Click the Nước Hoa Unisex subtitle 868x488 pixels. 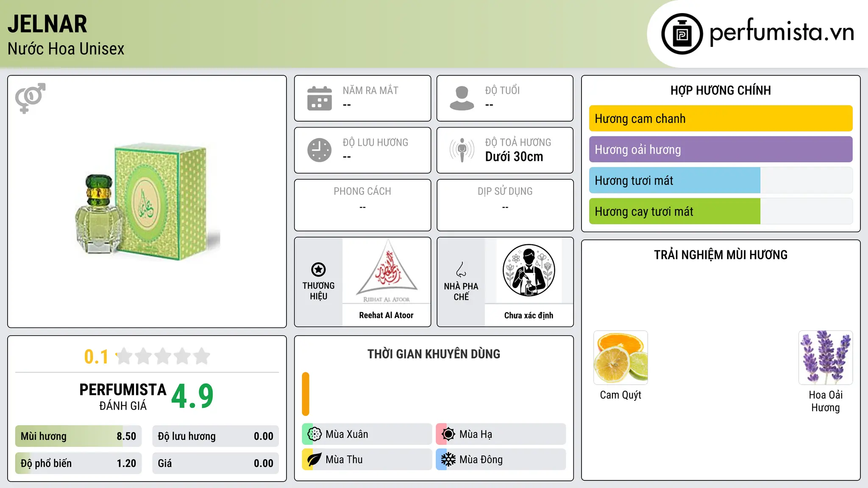[x=66, y=49]
